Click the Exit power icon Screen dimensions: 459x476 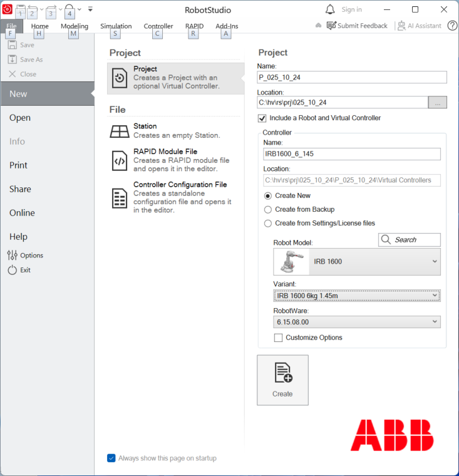[13, 270]
